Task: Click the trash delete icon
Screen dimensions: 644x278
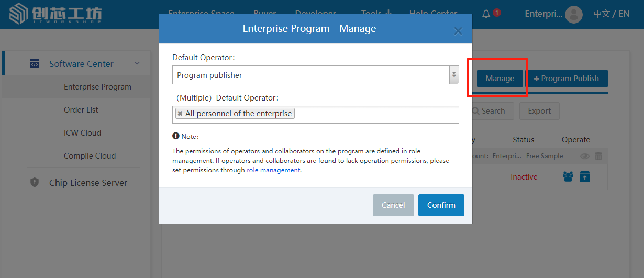Action: (x=598, y=156)
